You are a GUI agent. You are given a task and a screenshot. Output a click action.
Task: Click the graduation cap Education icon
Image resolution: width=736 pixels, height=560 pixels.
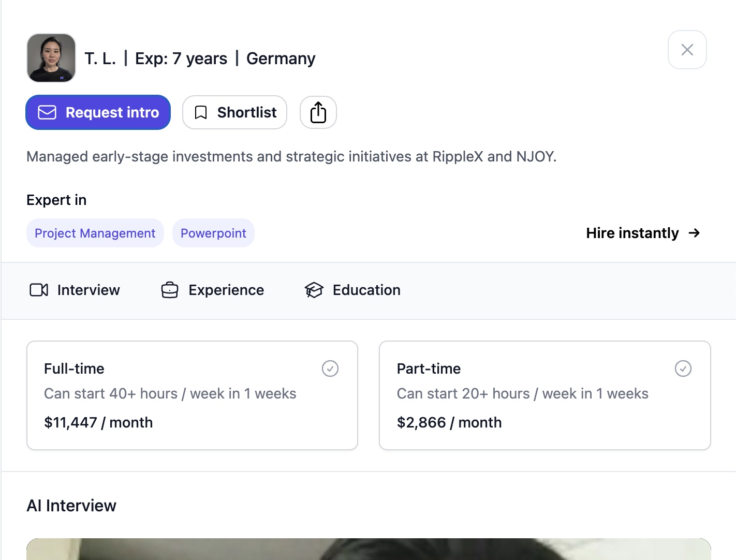[314, 290]
